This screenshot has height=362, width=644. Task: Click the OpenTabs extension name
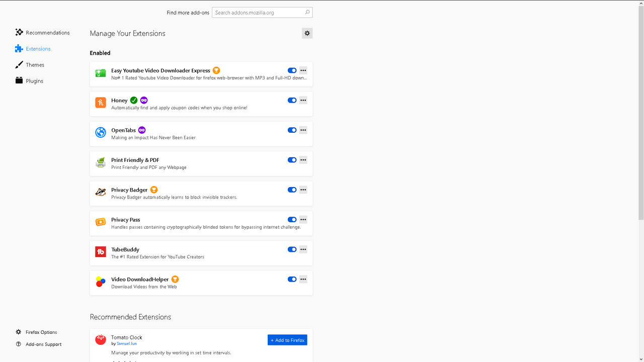[123, 130]
